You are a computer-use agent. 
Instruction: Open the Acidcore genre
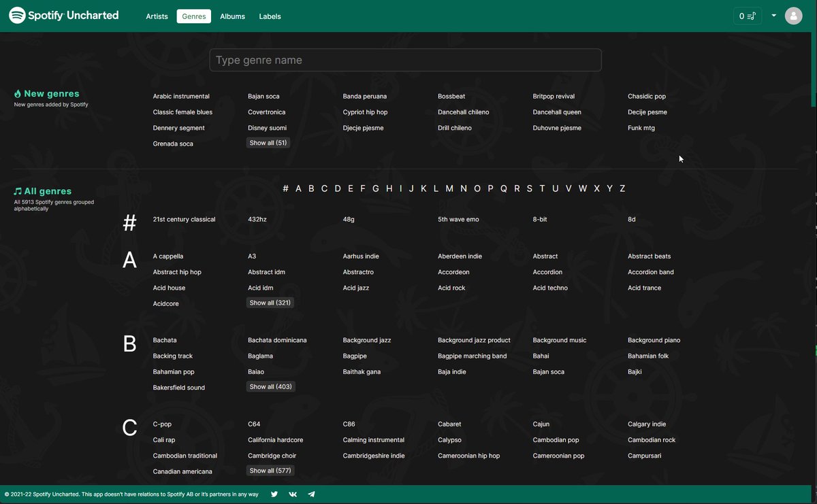[x=166, y=304]
